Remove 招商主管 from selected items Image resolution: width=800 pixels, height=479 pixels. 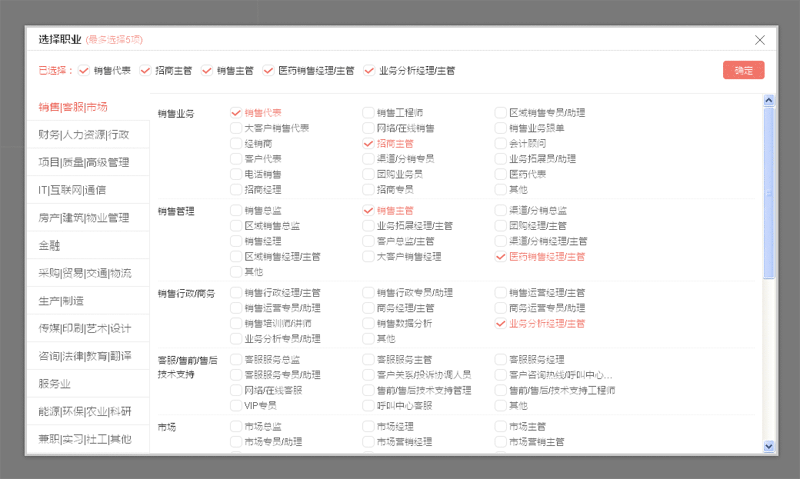(145, 70)
